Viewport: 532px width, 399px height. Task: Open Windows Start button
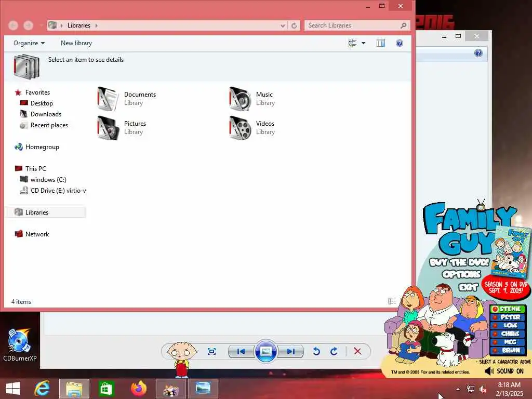click(13, 389)
